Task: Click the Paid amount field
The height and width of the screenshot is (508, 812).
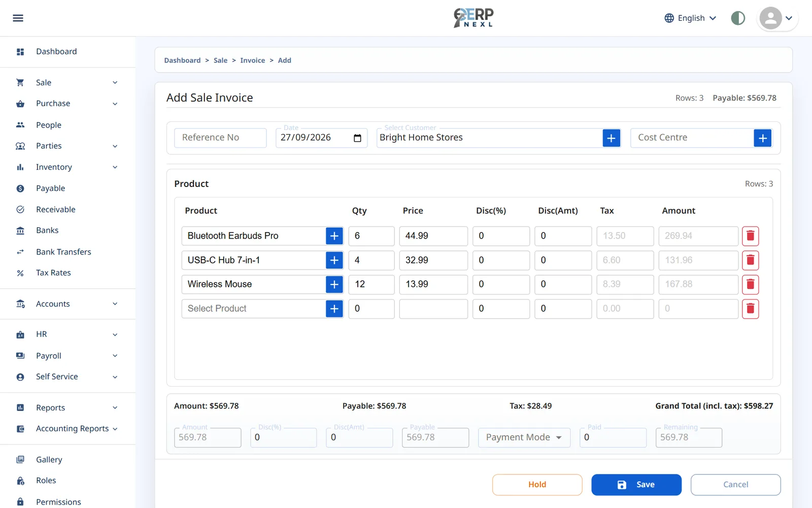Action: pyautogui.click(x=613, y=437)
